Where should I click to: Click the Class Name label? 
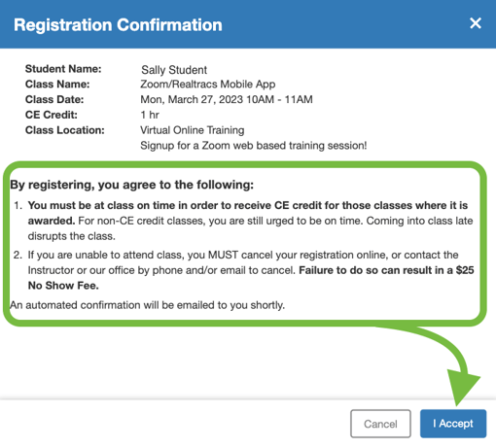57,84
